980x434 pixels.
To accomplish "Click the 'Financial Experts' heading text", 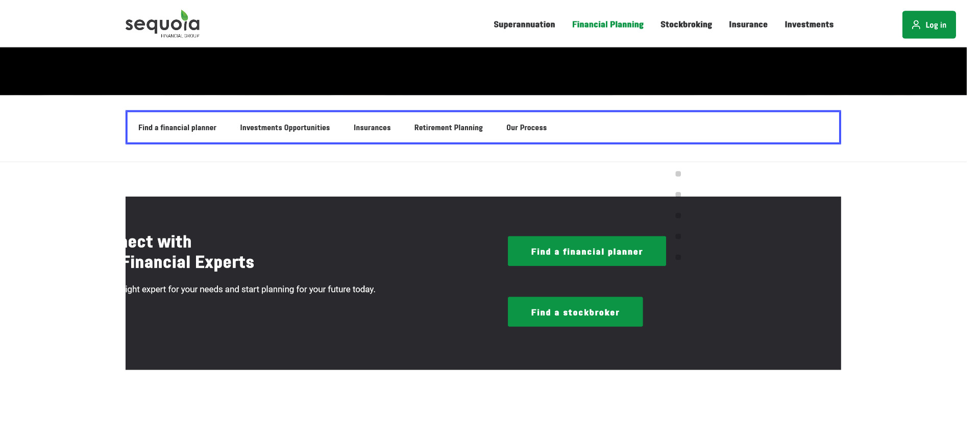I will click(190, 262).
